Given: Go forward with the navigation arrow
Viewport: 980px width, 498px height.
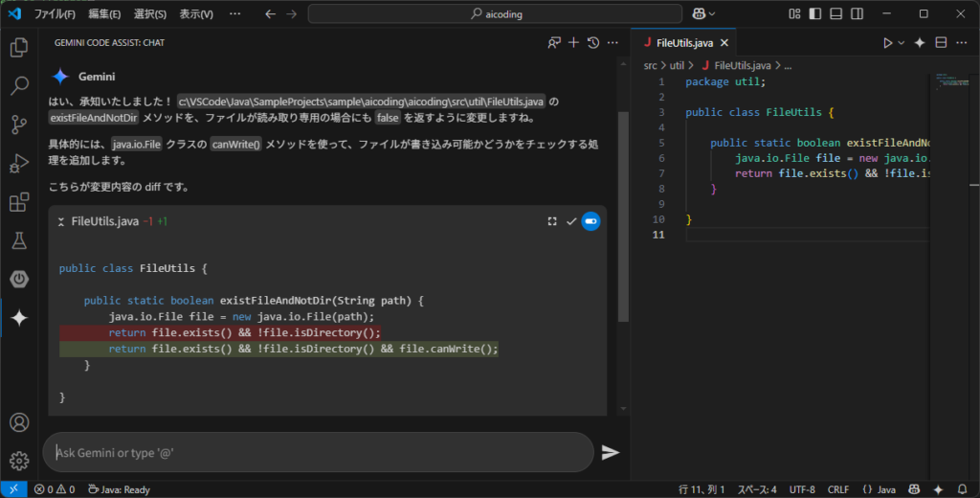Looking at the screenshot, I should point(291,13).
